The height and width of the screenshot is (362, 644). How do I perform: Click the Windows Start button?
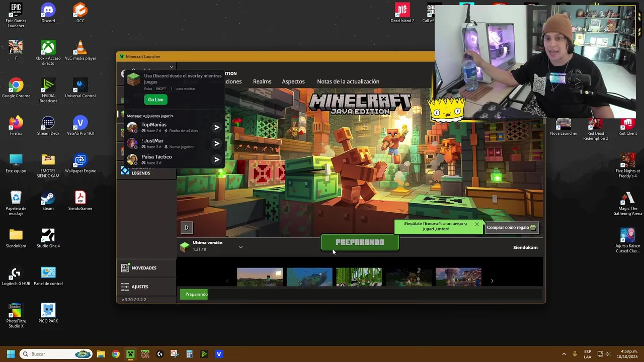tap(11, 354)
